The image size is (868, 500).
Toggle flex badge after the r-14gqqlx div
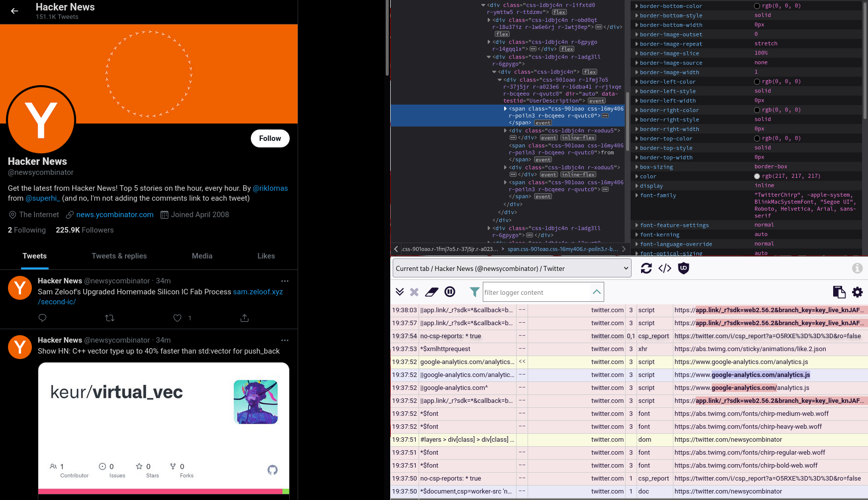567,49
